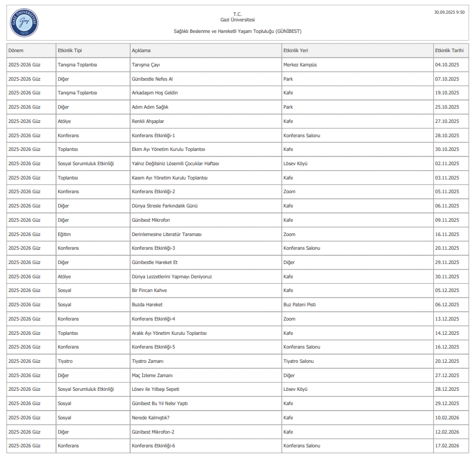This screenshot has width=476, height=460.
Task: Click Derinlemesine Literatür Taraması description
Action: coord(167,234)
